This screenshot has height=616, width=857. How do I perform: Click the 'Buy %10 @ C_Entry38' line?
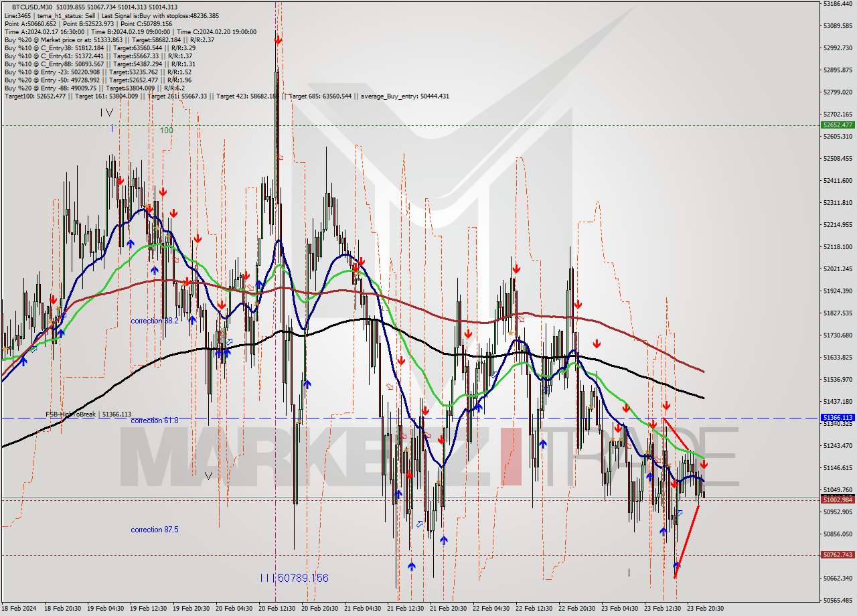pyautogui.click(x=100, y=48)
